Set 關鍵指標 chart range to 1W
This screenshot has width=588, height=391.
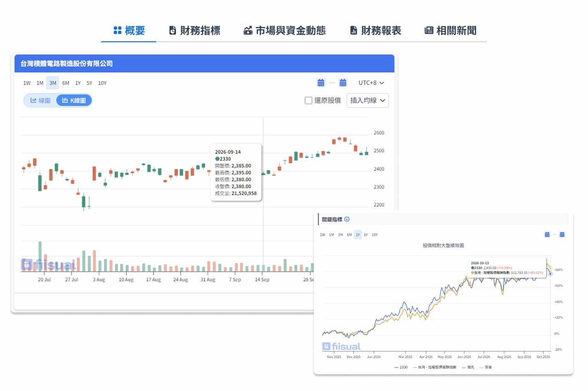click(x=322, y=235)
